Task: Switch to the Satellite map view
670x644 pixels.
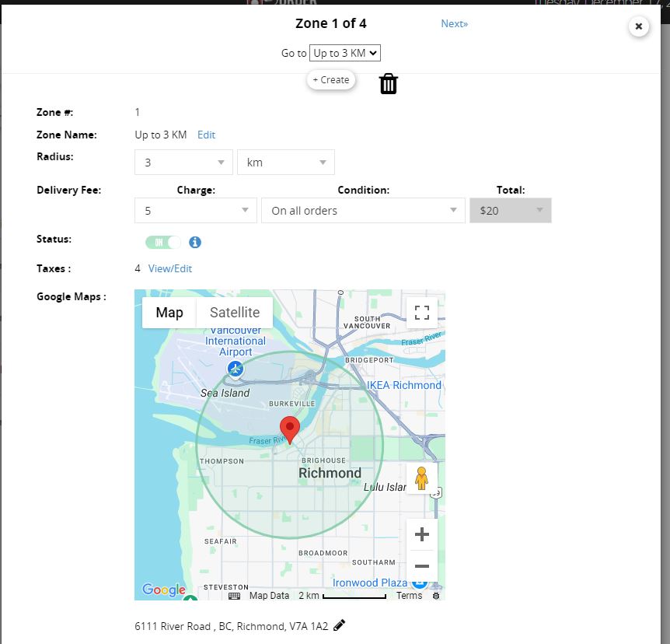Action: (235, 313)
